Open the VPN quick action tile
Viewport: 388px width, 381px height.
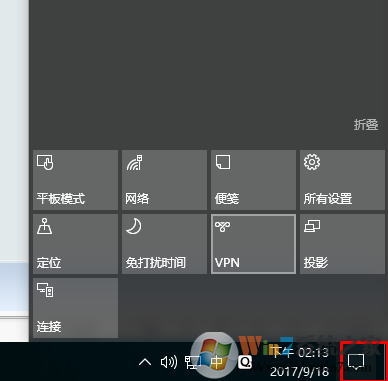coord(253,244)
